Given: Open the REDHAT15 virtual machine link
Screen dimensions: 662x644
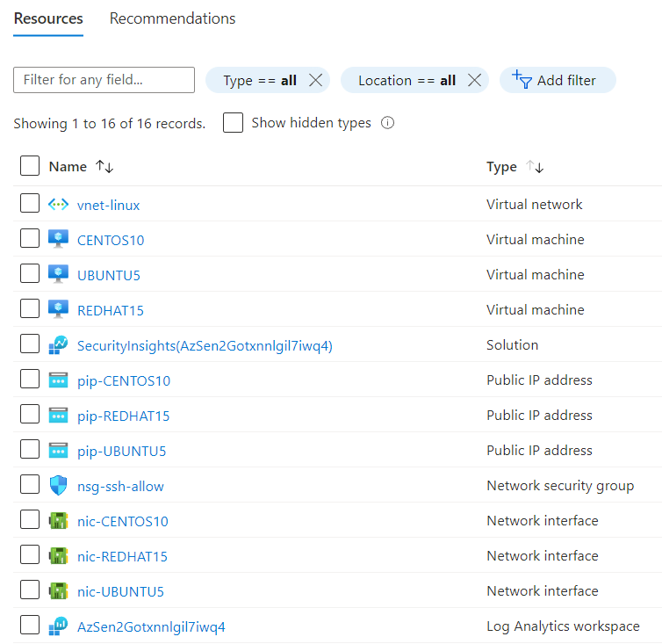Looking at the screenshot, I should point(111,311).
